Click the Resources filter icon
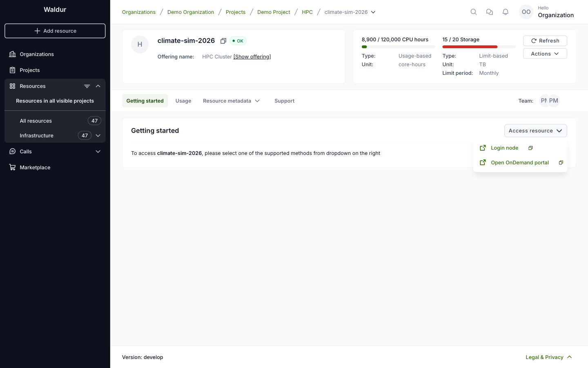The width and height of the screenshot is (588, 368). pos(87,86)
